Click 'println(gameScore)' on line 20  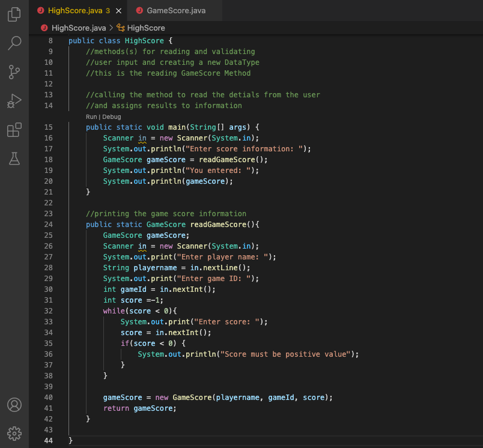pyautogui.click(x=190, y=181)
